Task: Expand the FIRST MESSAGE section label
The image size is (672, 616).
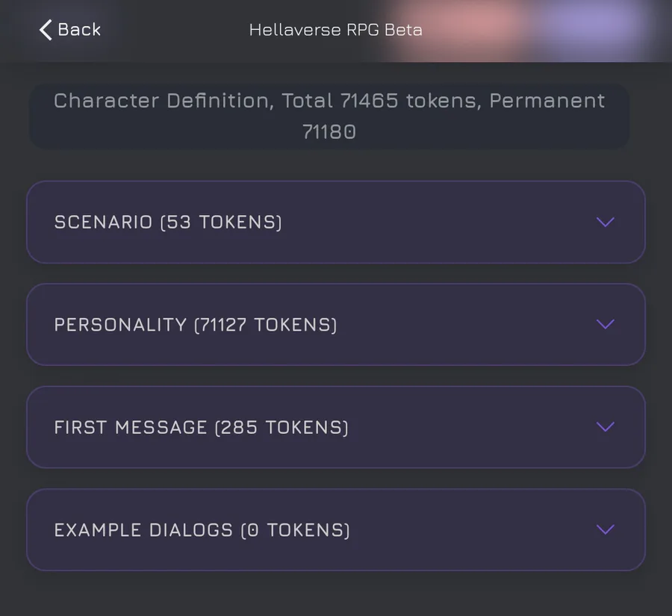Action: pos(131,427)
